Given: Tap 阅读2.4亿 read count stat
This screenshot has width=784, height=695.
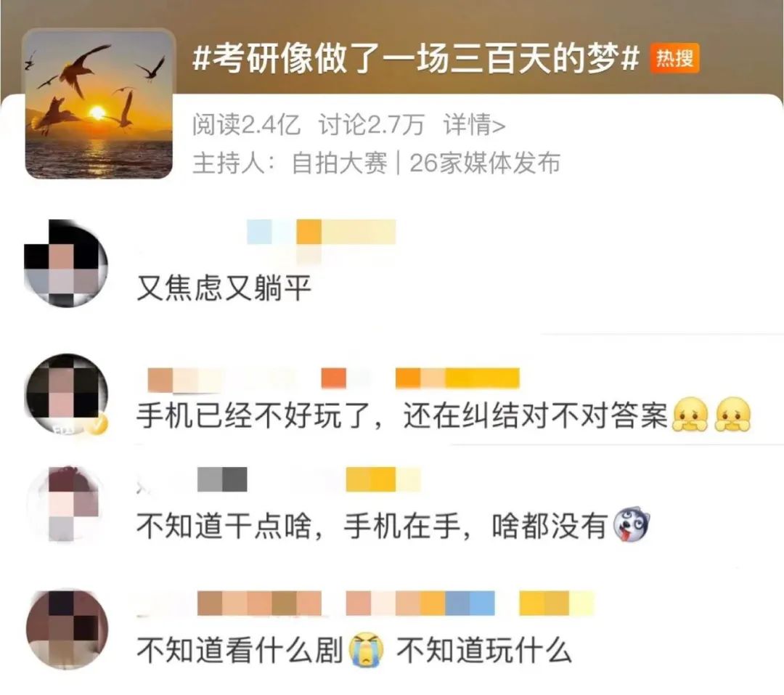Looking at the screenshot, I should (x=247, y=124).
